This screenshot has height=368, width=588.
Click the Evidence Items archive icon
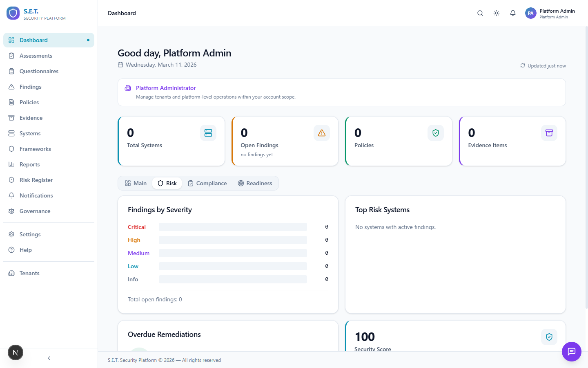click(x=549, y=133)
